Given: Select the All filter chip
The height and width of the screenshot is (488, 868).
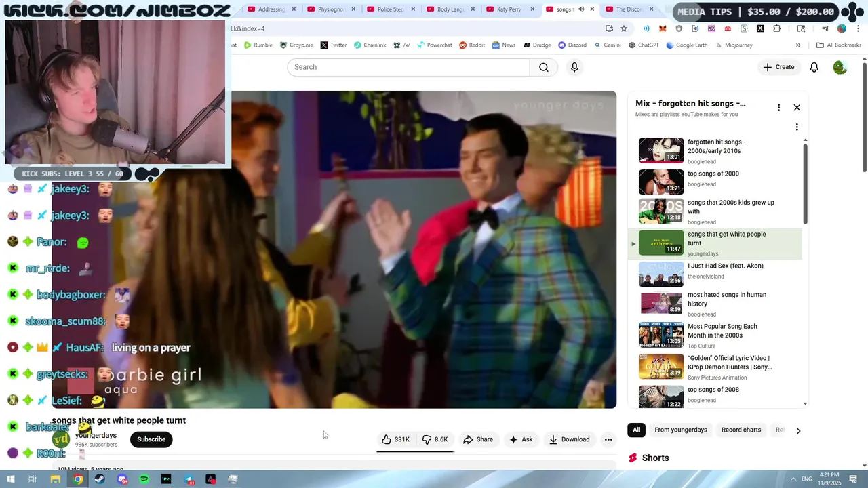Looking at the screenshot, I should pos(636,430).
